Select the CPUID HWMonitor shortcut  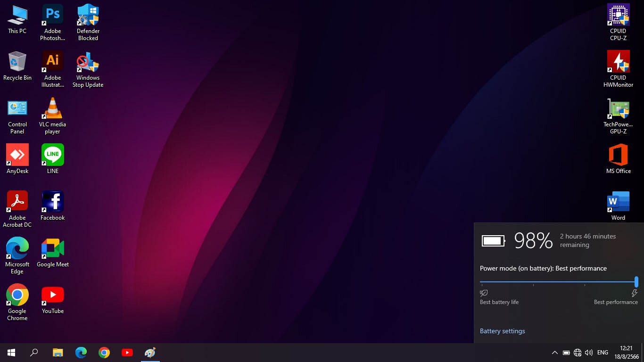(x=618, y=69)
